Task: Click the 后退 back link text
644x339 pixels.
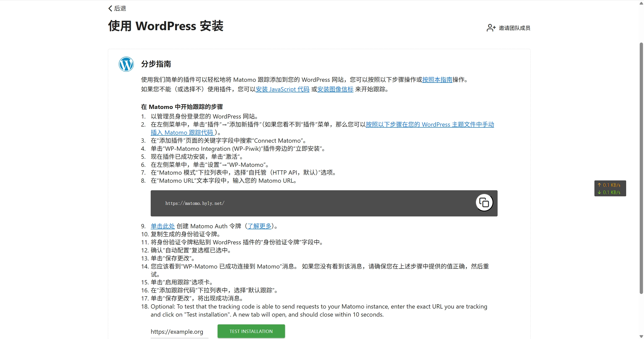Action: tap(120, 8)
